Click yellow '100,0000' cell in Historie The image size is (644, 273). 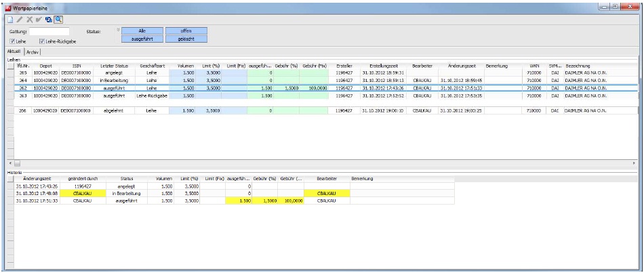coord(291,201)
